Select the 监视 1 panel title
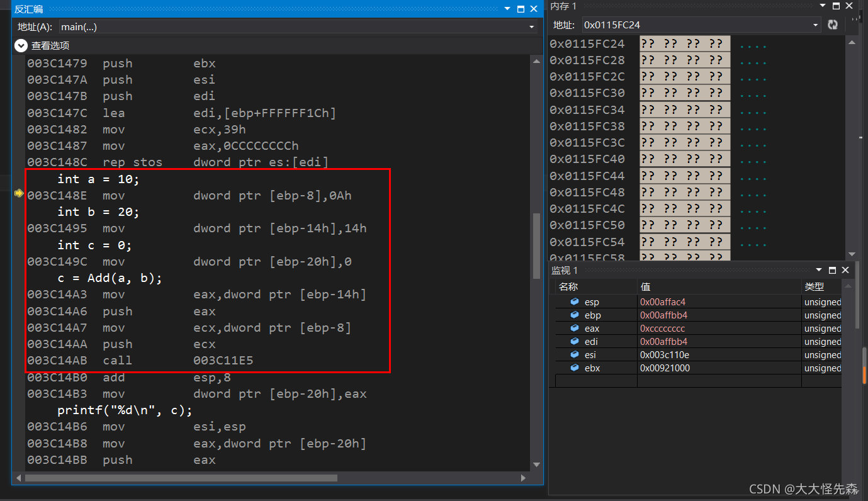The width and height of the screenshot is (868, 501). pyautogui.click(x=564, y=270)
